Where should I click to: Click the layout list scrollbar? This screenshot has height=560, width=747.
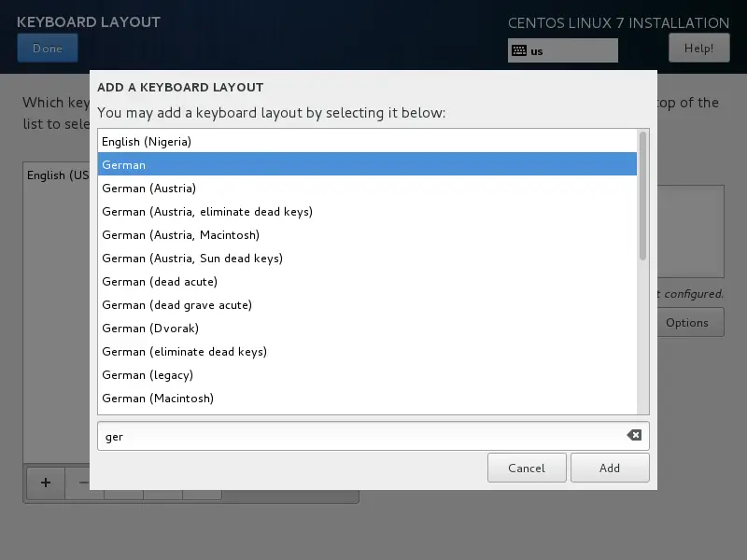[x=642, y=196]
